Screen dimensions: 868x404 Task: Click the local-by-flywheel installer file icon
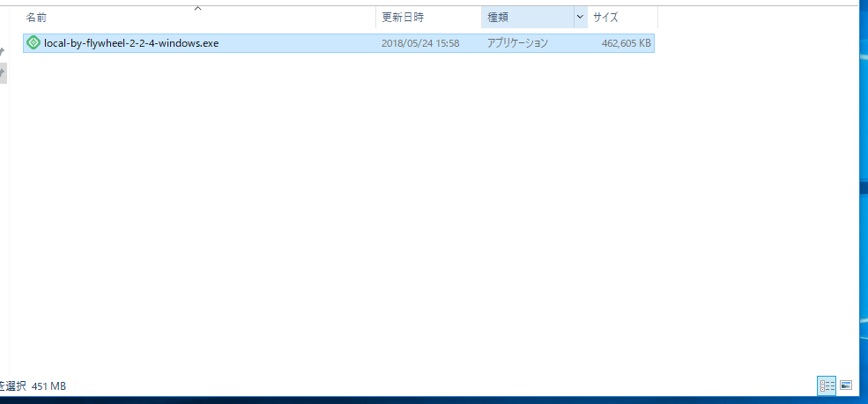tap(33, 43)
